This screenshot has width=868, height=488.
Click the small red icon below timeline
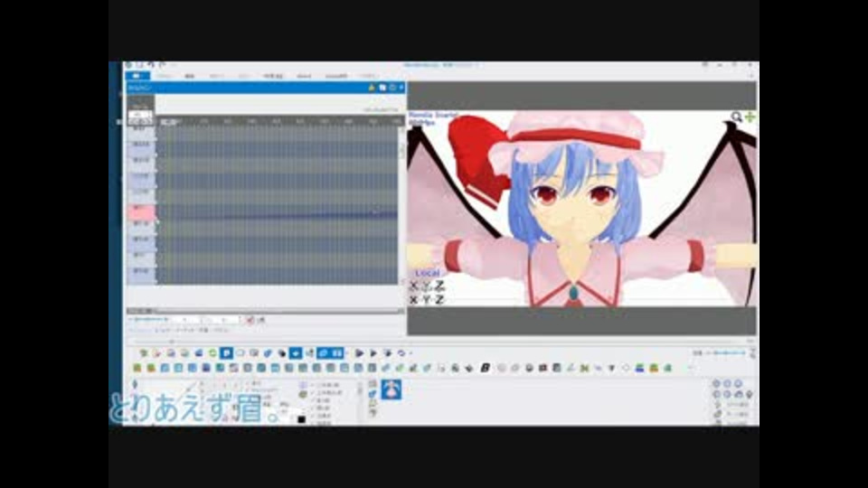tap(250, 320)
